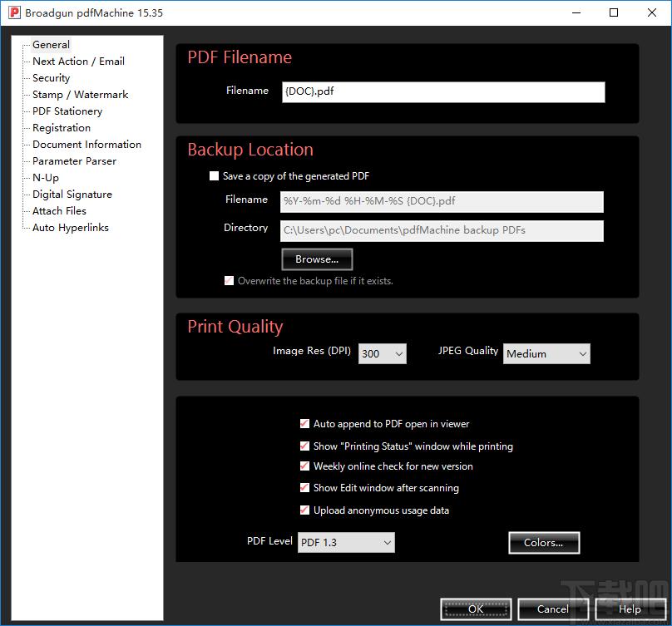The height and width of the screenshot is (626, 672).
Task: Open Next Action / Email page
Action: click(x=78, y=62)
